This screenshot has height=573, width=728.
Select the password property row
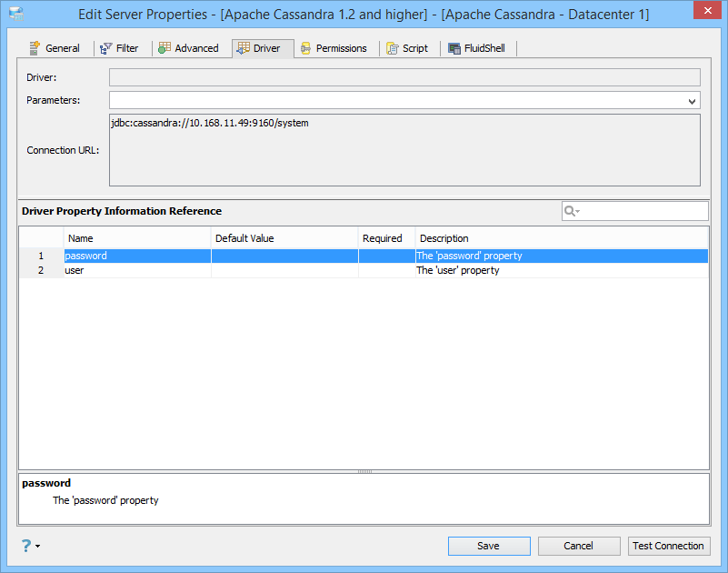364,256
